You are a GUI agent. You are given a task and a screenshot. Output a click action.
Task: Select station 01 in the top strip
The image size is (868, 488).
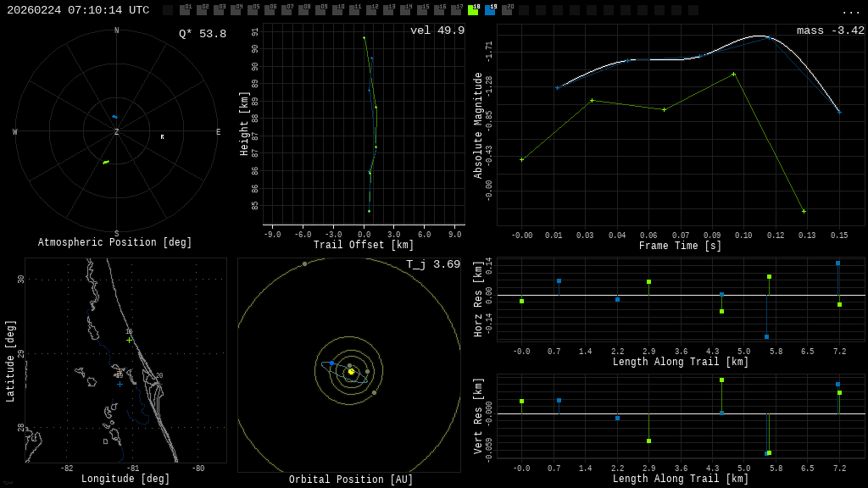(x=185, y=10)
